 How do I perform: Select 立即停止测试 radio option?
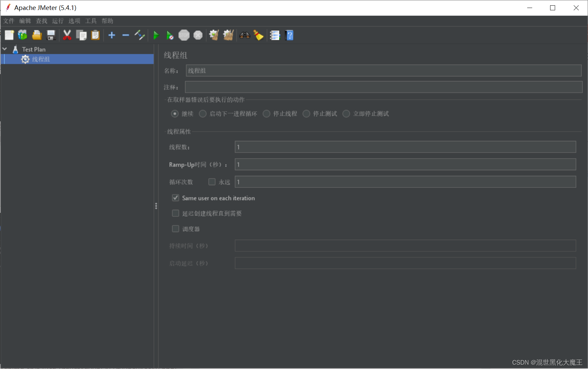click(x=346, y=114)
